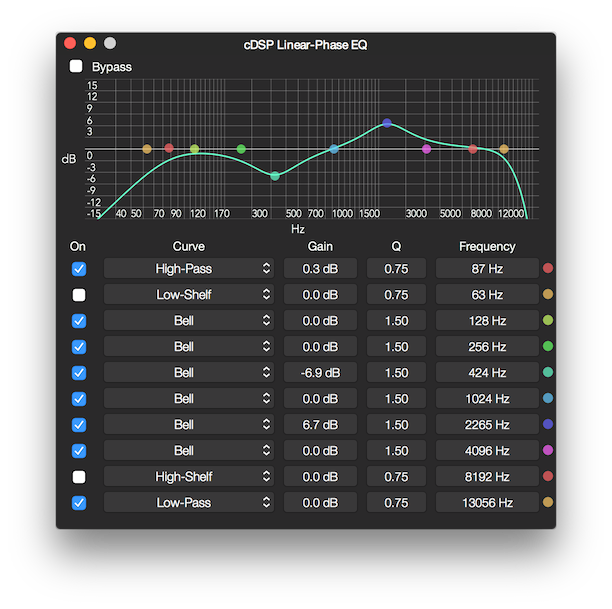Select the magenta 4096 Hz graph node
This screenshot has height=609, width=612.
click(x=427, y=149)
